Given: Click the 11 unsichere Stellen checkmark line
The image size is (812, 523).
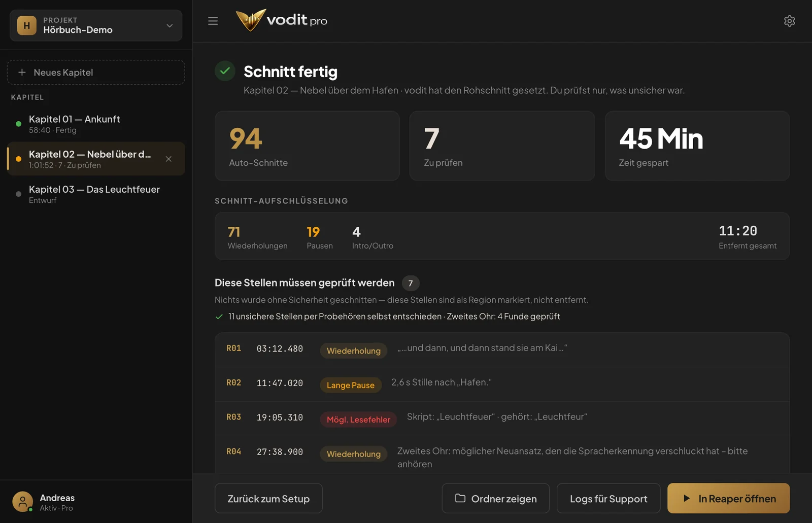Looking at the screenshot, I should tap(387, 316).
